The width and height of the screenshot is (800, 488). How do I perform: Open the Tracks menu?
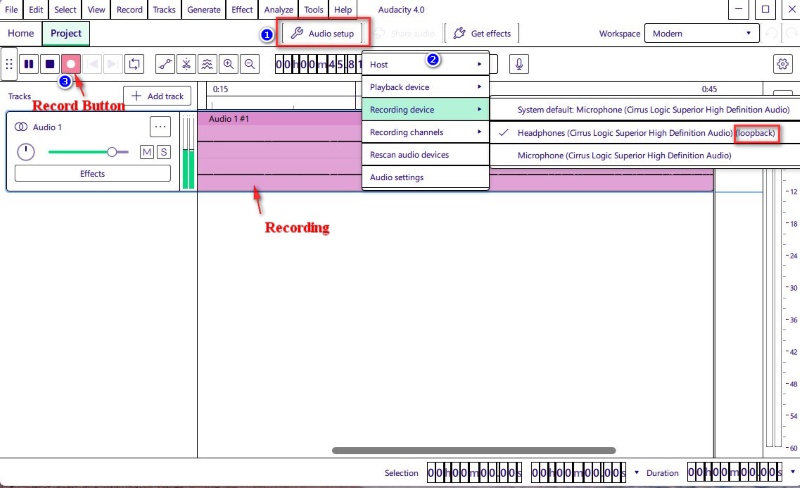164,10
